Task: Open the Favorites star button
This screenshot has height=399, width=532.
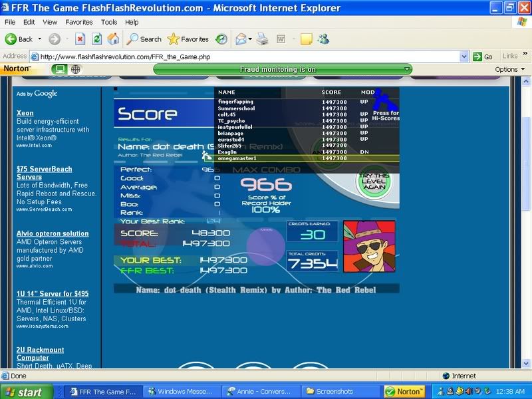Action: coord(188,39)
